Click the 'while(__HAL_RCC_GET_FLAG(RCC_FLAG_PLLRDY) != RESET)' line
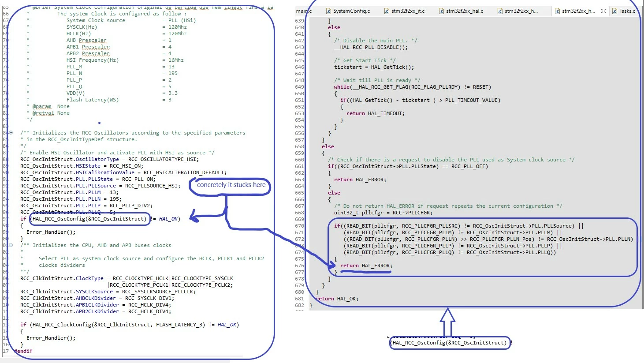This screenshot has width=644, height=363. tap(412, 87)
